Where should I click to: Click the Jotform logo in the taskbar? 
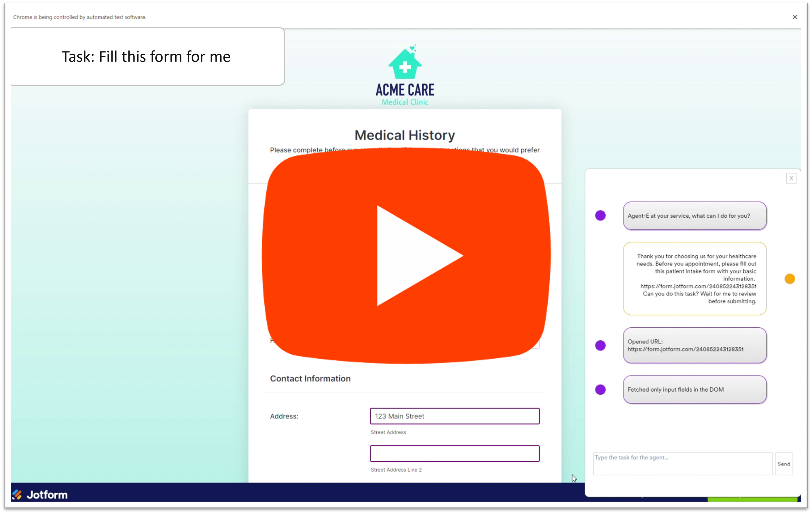click(x=40, y=494)
